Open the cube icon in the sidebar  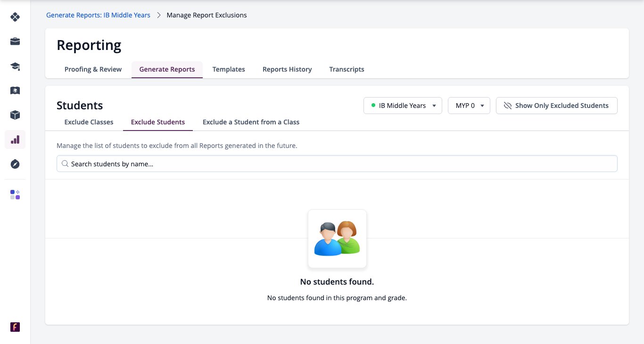(x=15, y=115)
